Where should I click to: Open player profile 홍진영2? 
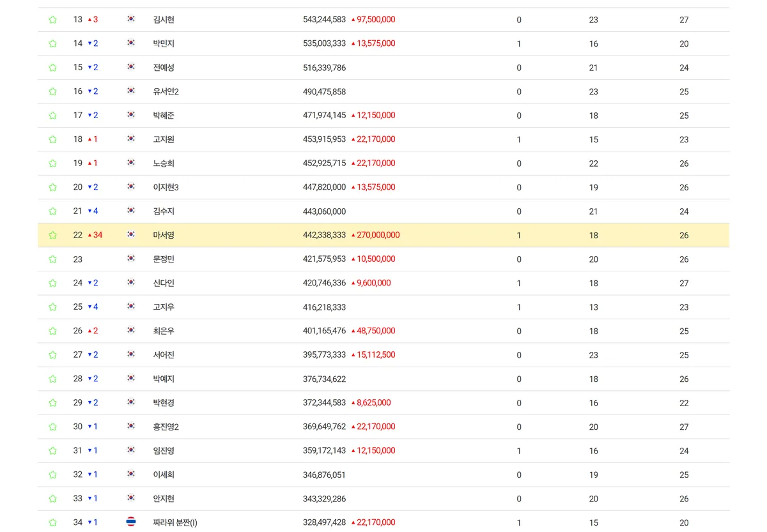166,427
